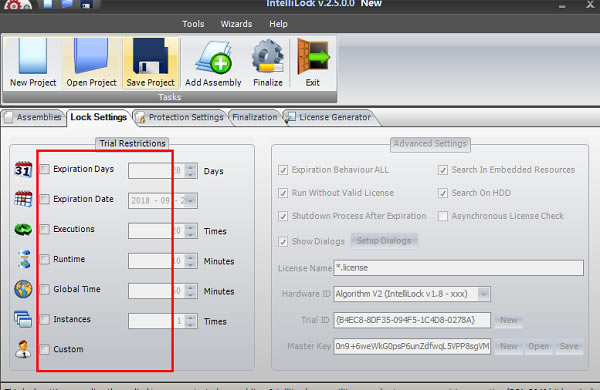Screen dimensions: 600x390
Task: Enable the Expiration Days checkbox
Action: pyautogui.click(x=45, y=169)
